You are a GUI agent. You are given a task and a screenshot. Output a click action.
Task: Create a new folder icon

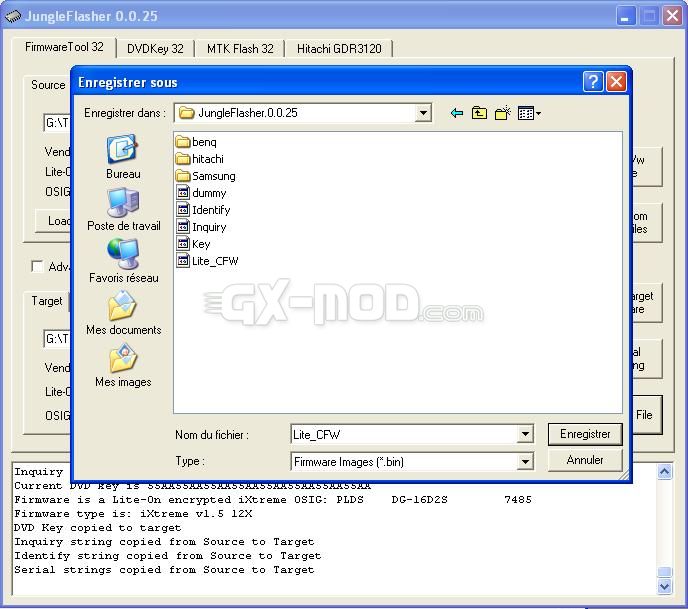click(502, 113)
